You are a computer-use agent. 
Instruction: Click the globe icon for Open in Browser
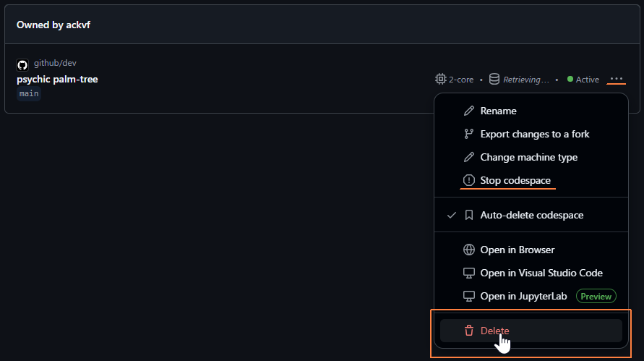(x=468, y=250)
